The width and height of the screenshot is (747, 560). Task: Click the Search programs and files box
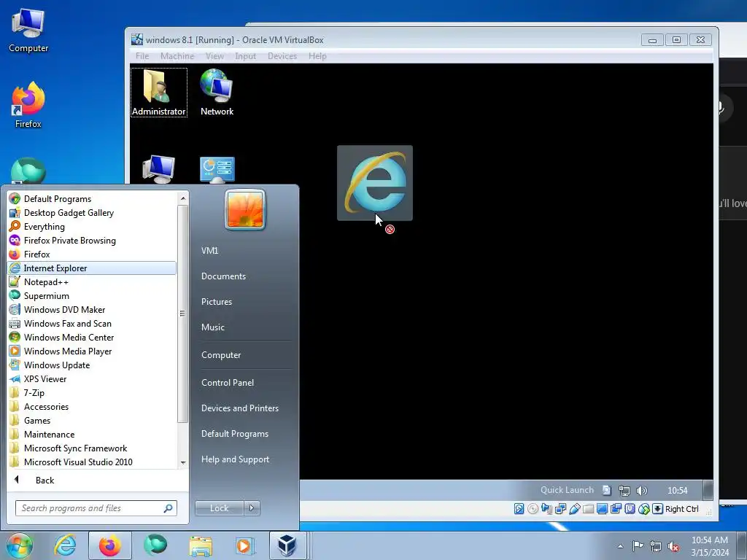(96, 508)
